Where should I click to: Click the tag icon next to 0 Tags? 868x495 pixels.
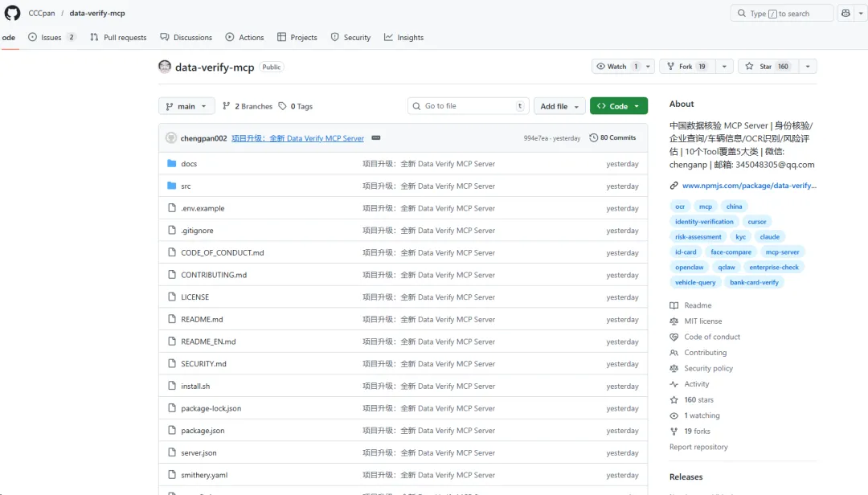(282, 106)
